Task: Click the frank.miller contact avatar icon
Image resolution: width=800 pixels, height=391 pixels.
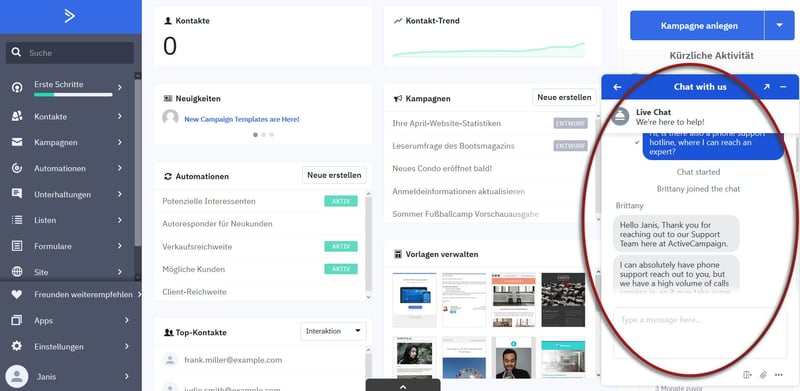Action: pyautogui.click(x=170, y=360)
